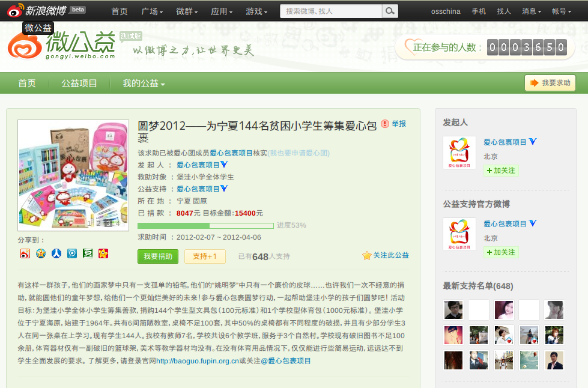Show image 3 in the project photo pager

pos(108,223)
